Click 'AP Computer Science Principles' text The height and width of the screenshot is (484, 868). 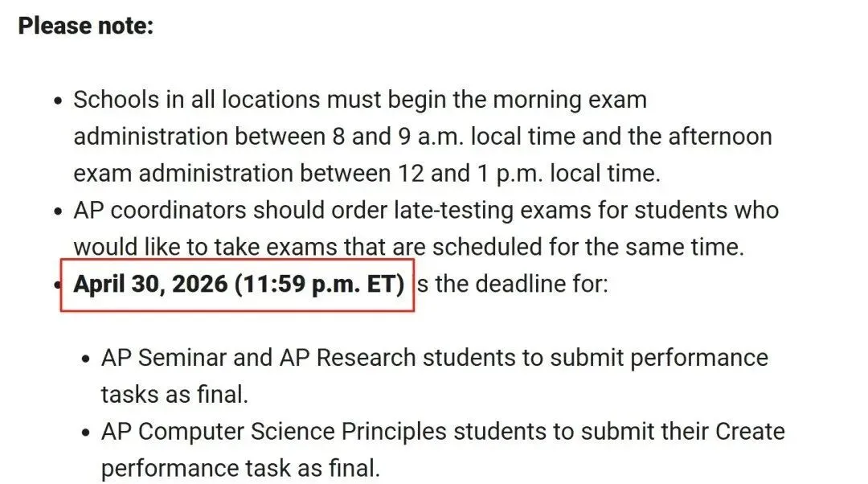click(274, 432)
